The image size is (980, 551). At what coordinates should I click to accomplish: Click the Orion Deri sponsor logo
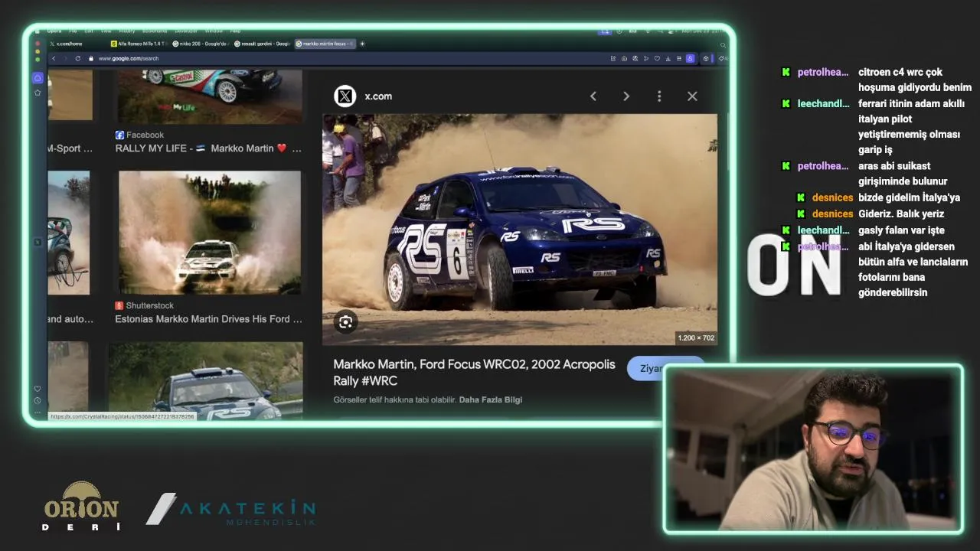tap(81, 506)
